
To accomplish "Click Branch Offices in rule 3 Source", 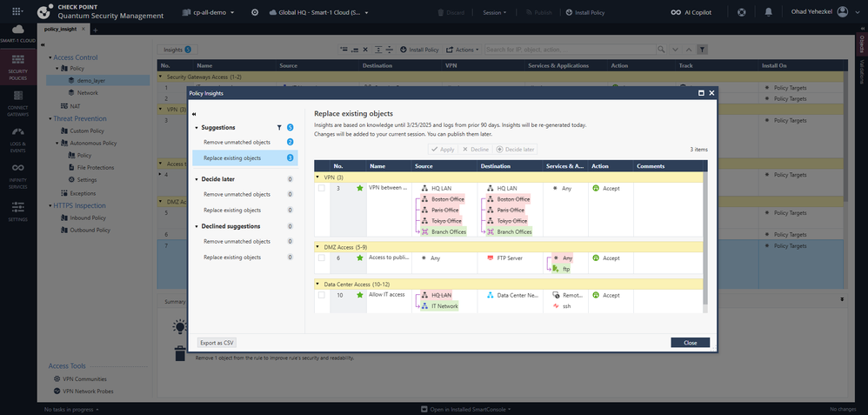I will pyautogui.click(x=444, y=232).
